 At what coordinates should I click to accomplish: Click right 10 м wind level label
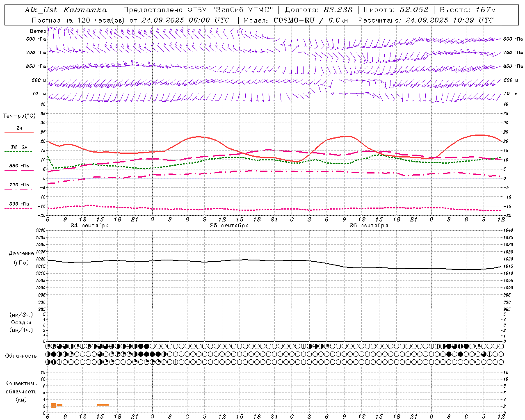(510, 94)
